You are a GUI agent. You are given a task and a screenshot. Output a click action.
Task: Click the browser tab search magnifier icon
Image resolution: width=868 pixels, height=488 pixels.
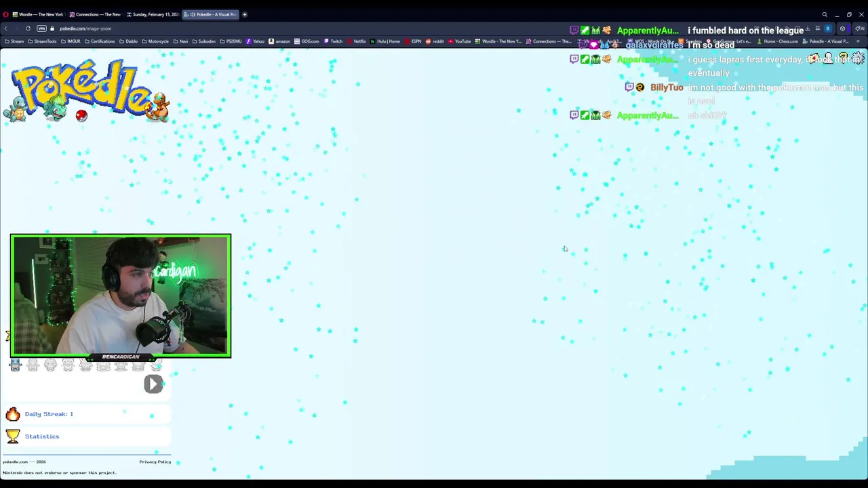825,14
